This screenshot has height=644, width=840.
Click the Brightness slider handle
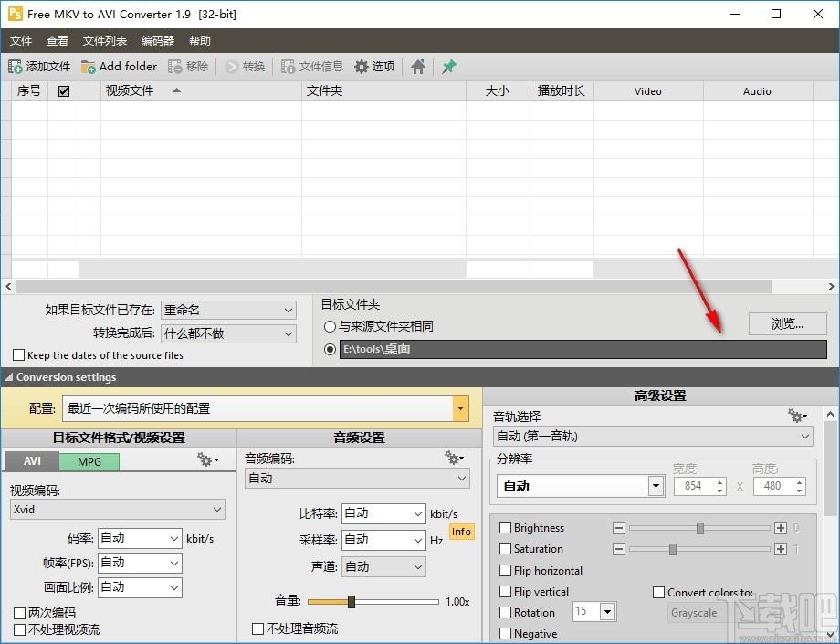point(700,528)
